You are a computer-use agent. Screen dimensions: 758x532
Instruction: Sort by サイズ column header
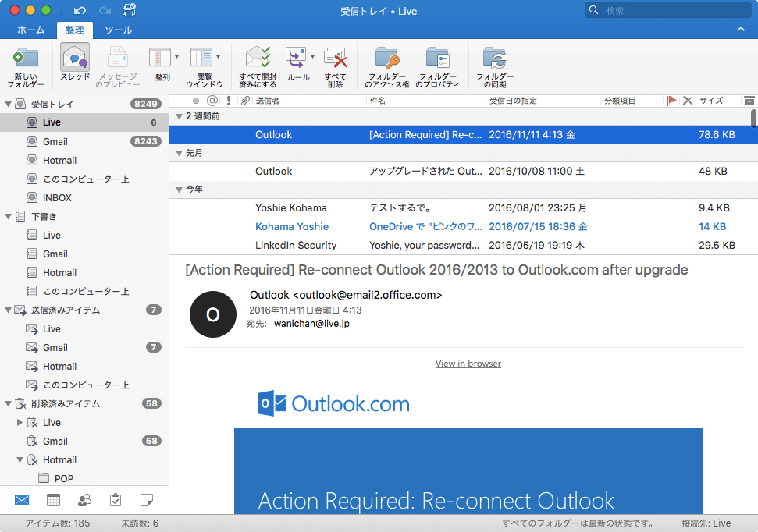pyautogui.click(x=711, y=101)
